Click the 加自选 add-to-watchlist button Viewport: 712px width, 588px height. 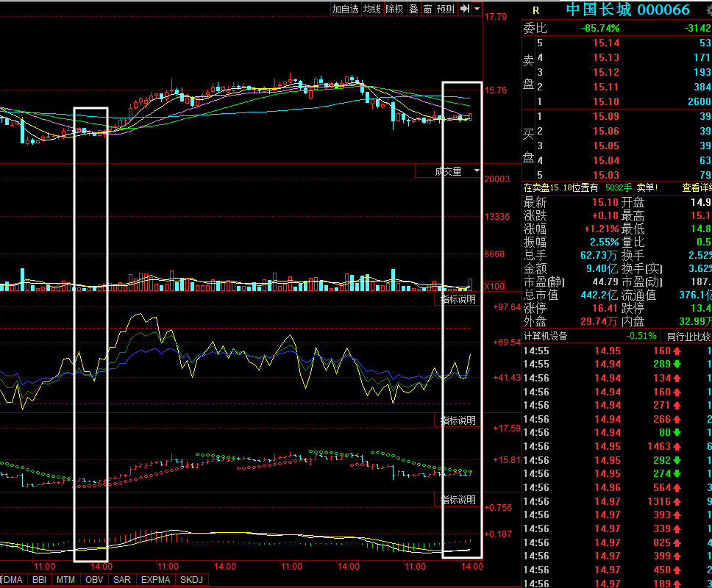click(345, 9)
